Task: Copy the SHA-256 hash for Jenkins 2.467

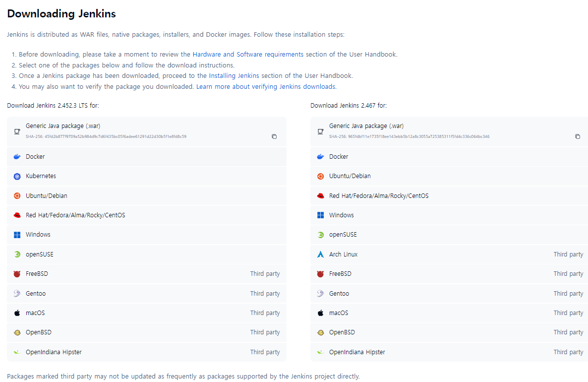Action: pyautogui.click(x=578, y=136)
